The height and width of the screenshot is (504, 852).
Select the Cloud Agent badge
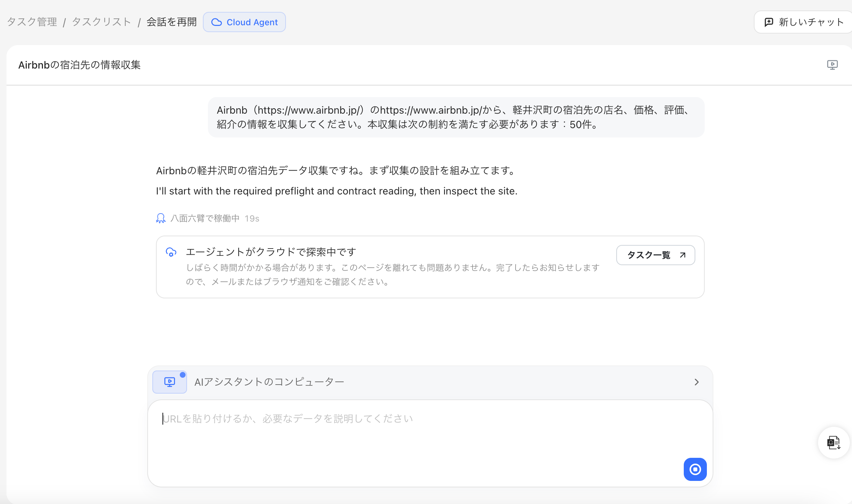tap(244, 22)
